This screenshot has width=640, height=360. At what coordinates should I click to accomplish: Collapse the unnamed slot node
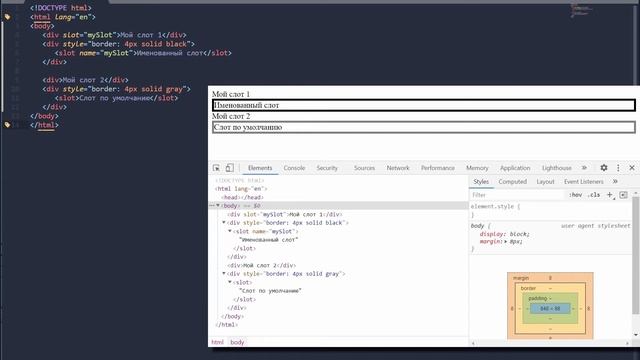[230, 282]
